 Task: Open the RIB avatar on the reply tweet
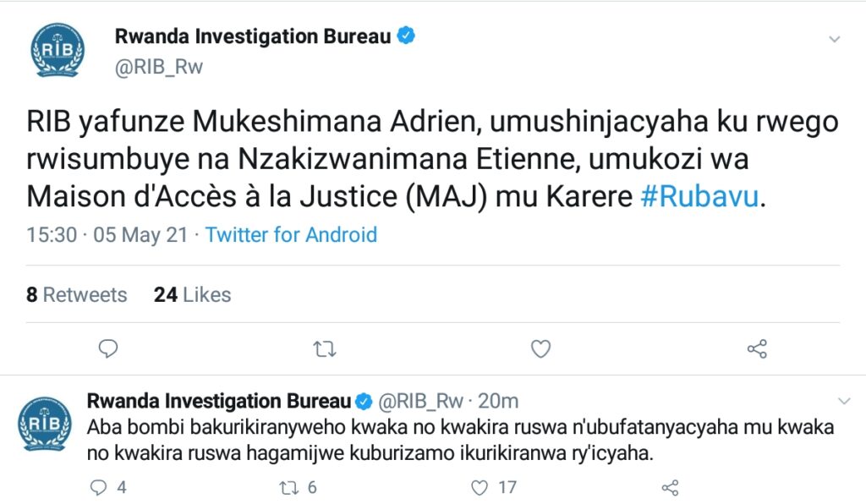pyautogui.click(x=45, y=424)
